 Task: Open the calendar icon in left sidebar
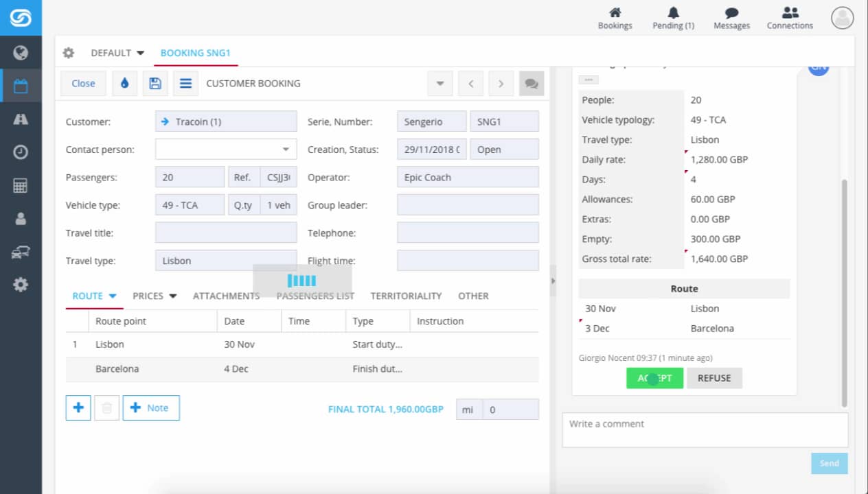click(21, 86)
